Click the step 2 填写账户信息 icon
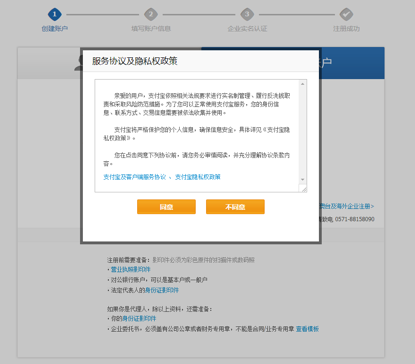 click(x=151, y=14)
